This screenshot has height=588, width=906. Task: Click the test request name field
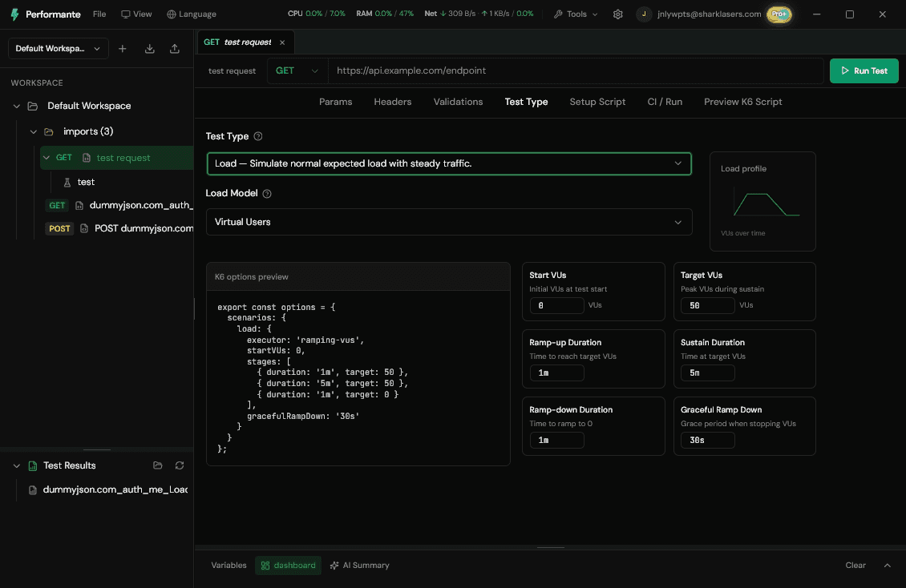tap(232, 71)
